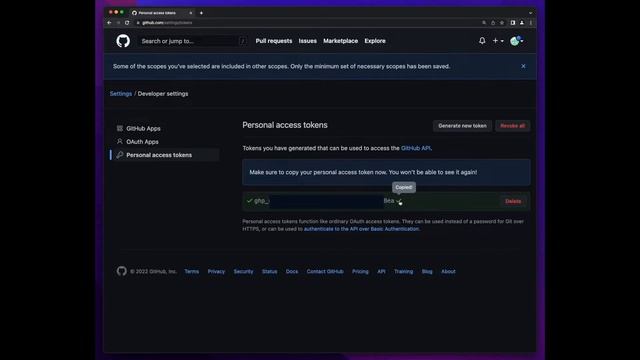Screen dimensions: 640x360
Task: Expand the plus create-new dropdown
Action: (498, 41)
